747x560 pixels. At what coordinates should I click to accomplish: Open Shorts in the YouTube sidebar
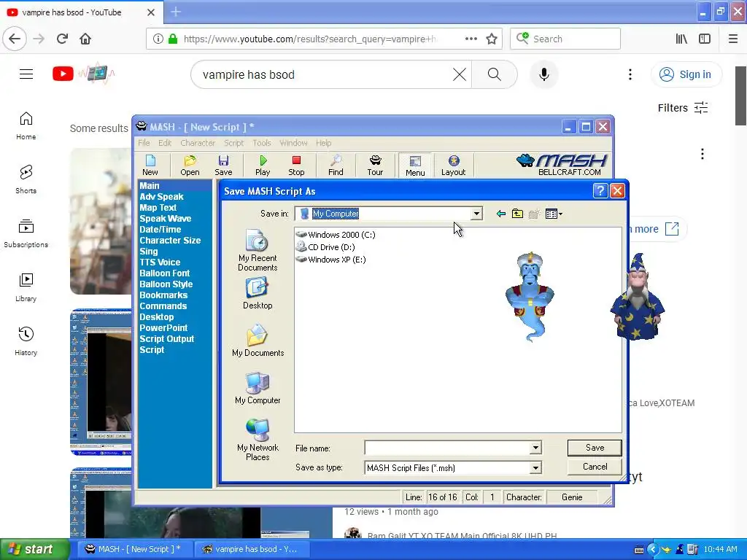[x=26, y=179]
